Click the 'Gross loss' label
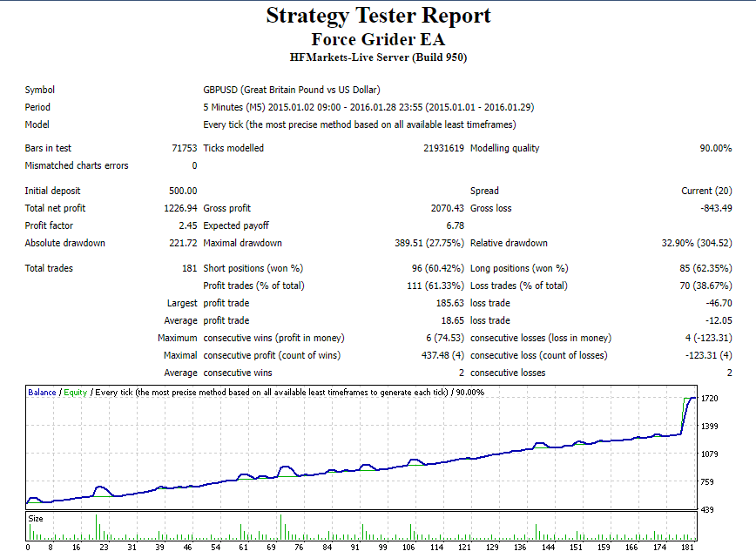The height and width of the screenshot is (558, 756). [491, 209]
